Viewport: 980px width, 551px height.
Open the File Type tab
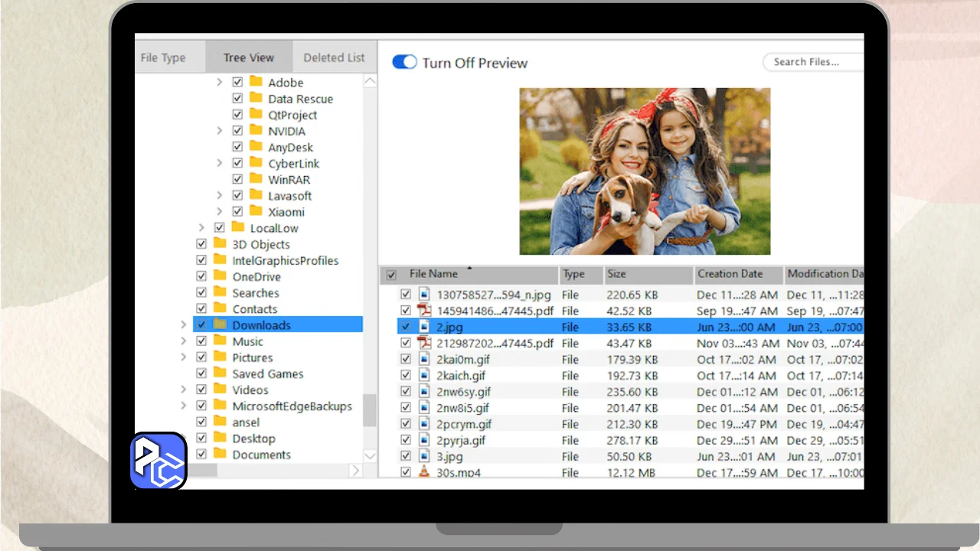[x=163, y=57]
